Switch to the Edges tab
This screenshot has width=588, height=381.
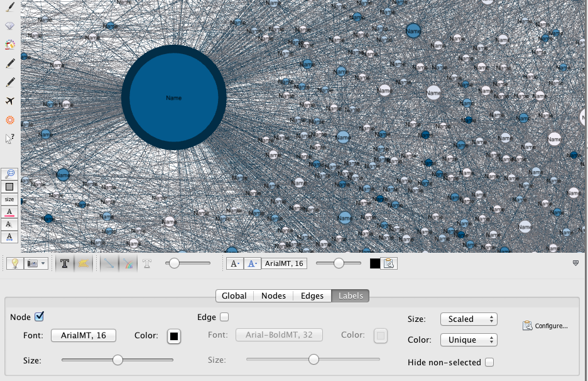312,295
